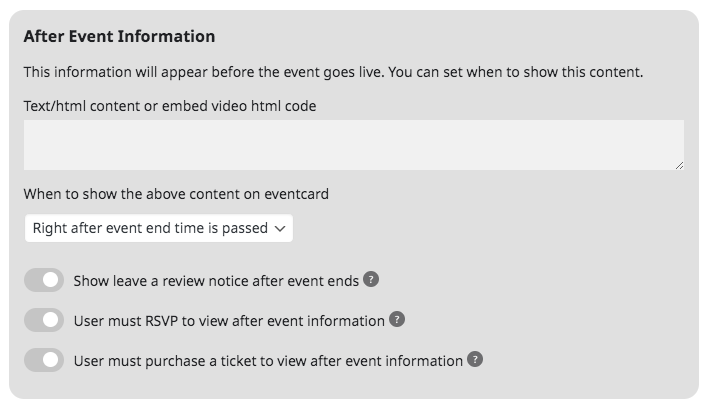This screenshot has height=410, width=709.
Task: Click the chevron arrow in the timing select
Action: (x=280, y=229)
